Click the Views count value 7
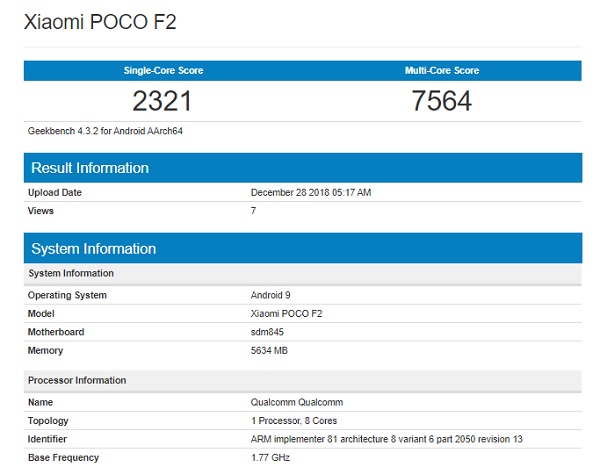The image size is (600, 467). tap(253, 211)
